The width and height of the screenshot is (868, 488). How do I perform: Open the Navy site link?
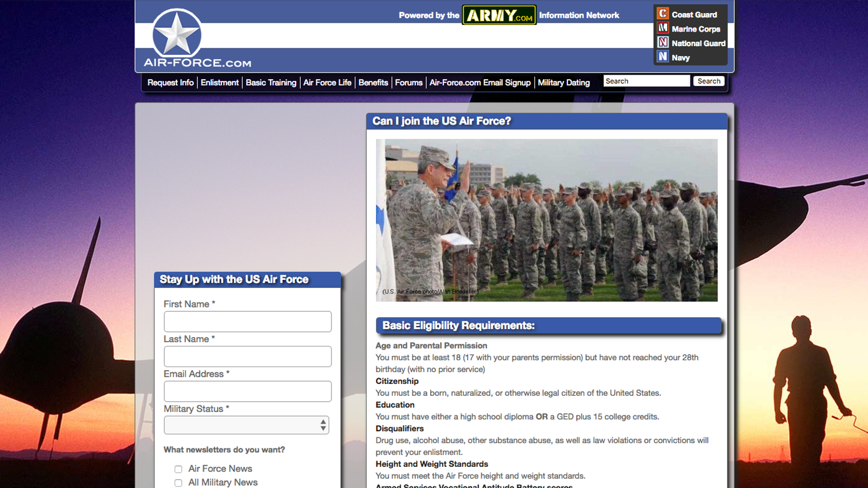point(681,57)
